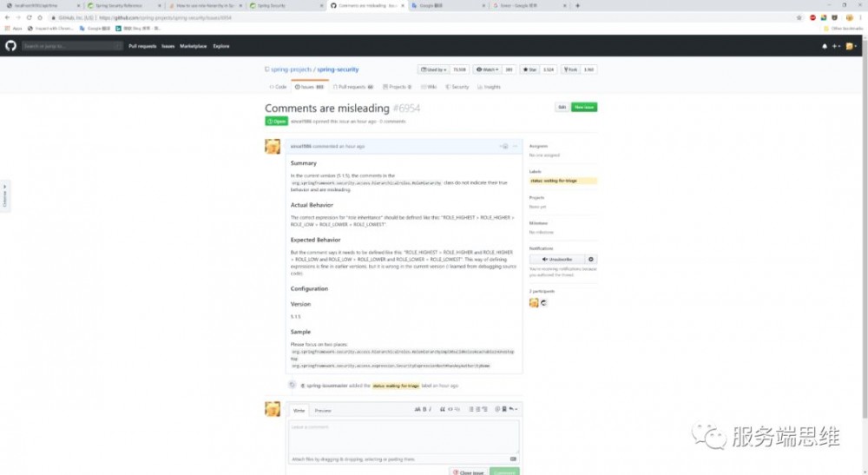Expand saved replies arrow in comment toolbar
The image size is (868, 475).
(x=513, y=409)
